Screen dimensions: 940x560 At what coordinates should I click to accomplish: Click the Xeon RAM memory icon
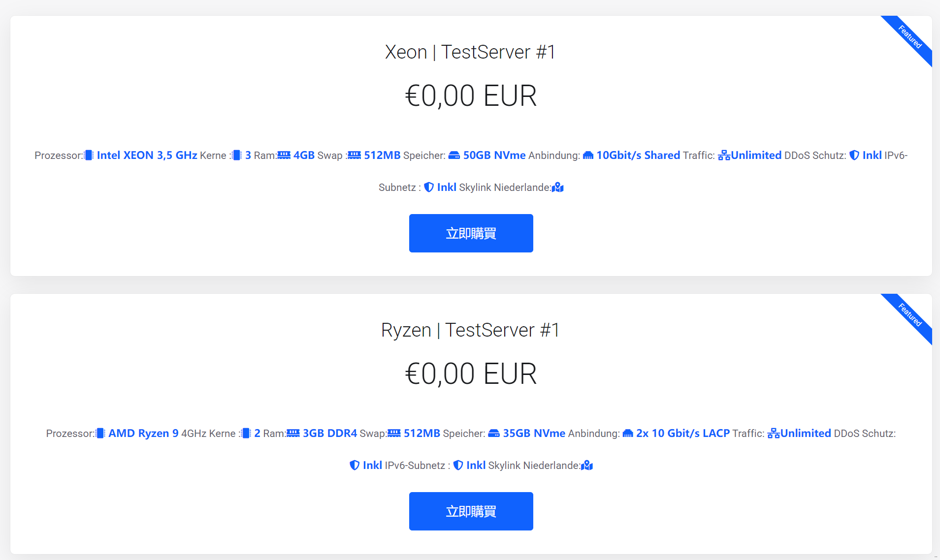(284, 156)
